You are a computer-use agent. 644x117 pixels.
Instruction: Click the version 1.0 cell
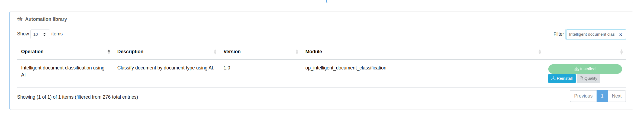pyautogui.click(x=227, y=68)
